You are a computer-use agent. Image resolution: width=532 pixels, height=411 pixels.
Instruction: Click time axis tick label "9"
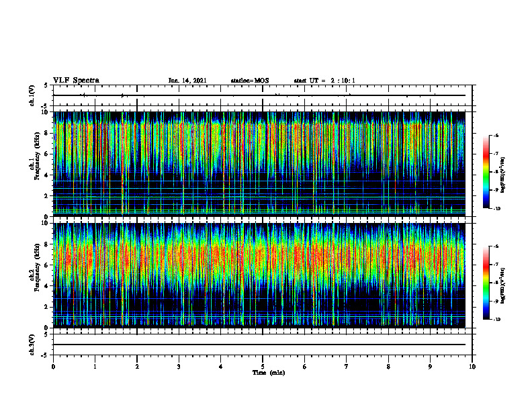(x=430, y=367)
